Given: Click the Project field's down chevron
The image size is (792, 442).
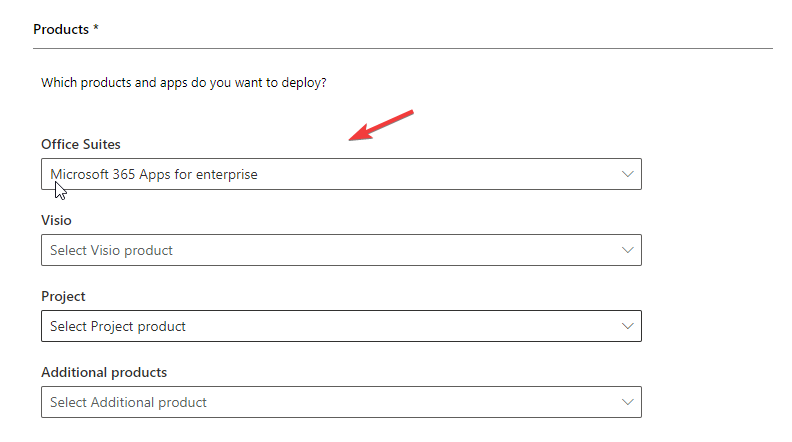Looking at the screenshot, I should [x=628, y=326].
